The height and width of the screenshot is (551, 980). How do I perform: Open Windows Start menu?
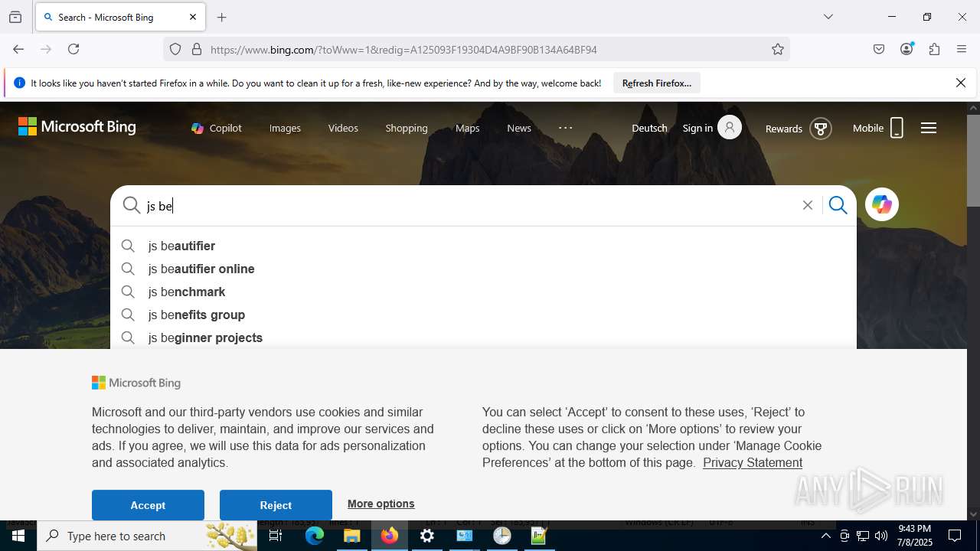tap(18, 536)
